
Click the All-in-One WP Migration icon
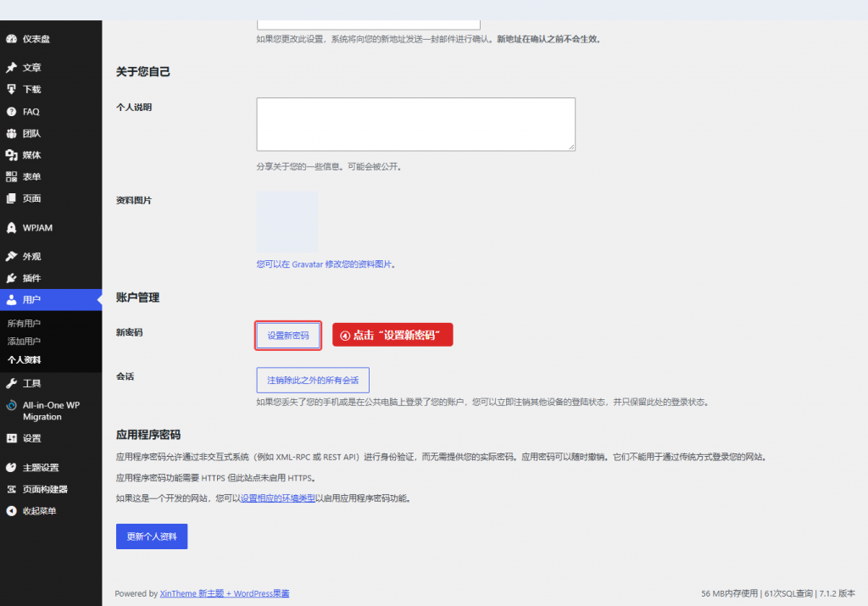(11, 405)
